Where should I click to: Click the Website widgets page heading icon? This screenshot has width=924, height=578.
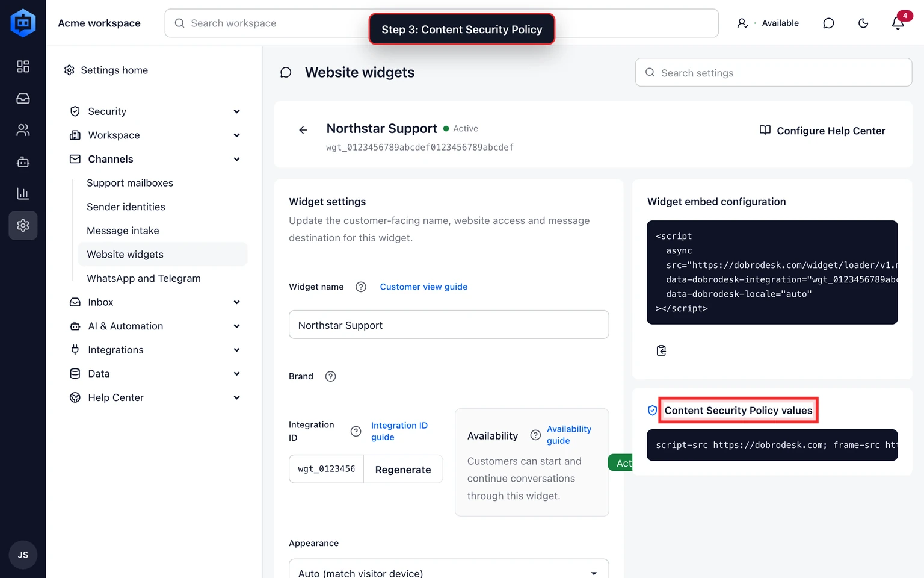(286, 73)
